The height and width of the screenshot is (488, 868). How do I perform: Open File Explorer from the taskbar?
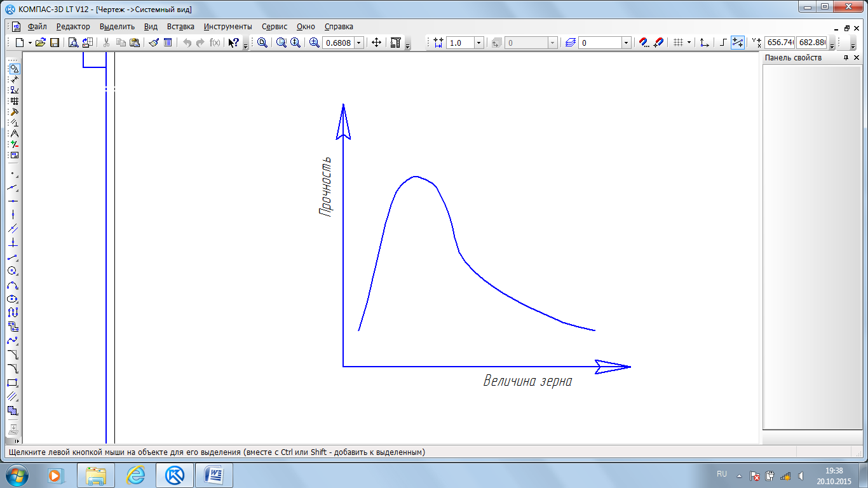point(97,475)
